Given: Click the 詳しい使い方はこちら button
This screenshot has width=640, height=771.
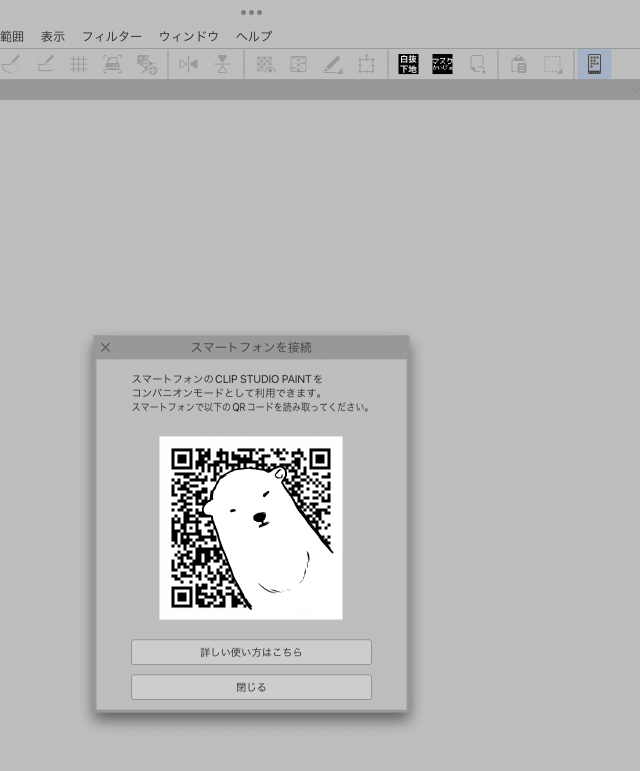Looking at the screenshot, I should 251,652.
